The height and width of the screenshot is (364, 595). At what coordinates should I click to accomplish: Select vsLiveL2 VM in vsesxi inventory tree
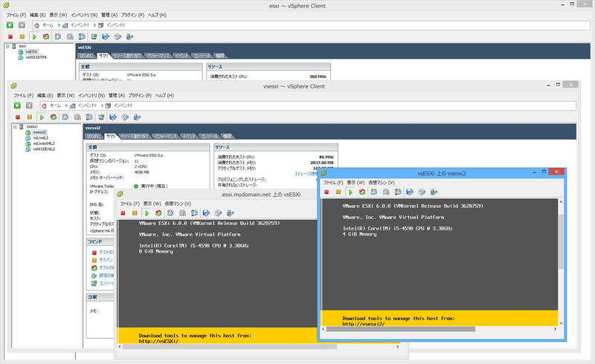pos(40,138)
